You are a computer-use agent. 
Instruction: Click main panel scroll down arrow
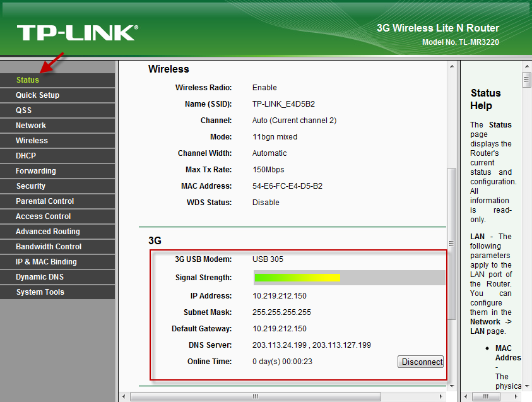452,386
